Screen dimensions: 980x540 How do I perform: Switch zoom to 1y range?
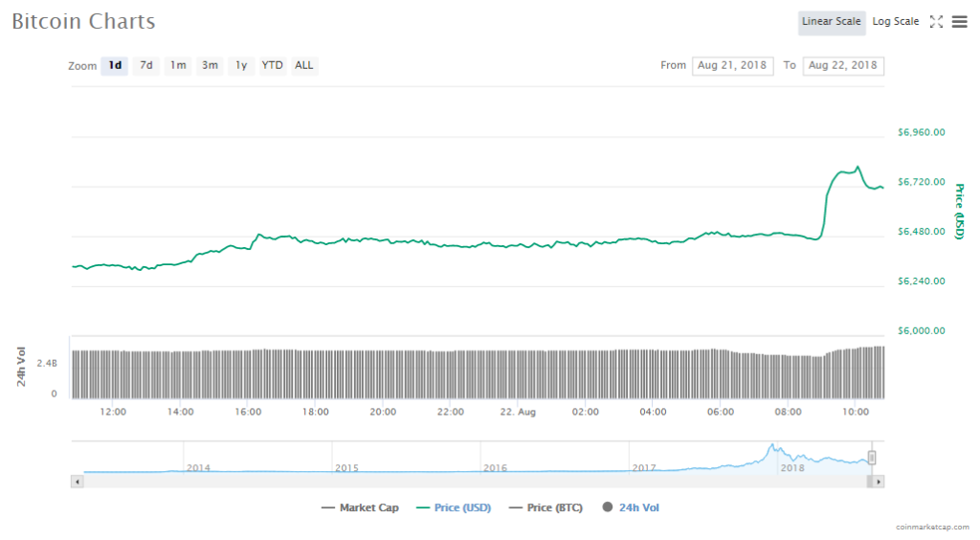tap(241, 66)
